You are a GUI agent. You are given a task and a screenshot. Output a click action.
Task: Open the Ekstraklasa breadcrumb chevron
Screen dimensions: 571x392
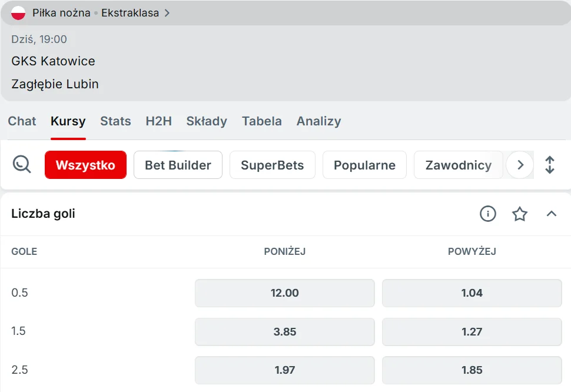coord(167,13)
